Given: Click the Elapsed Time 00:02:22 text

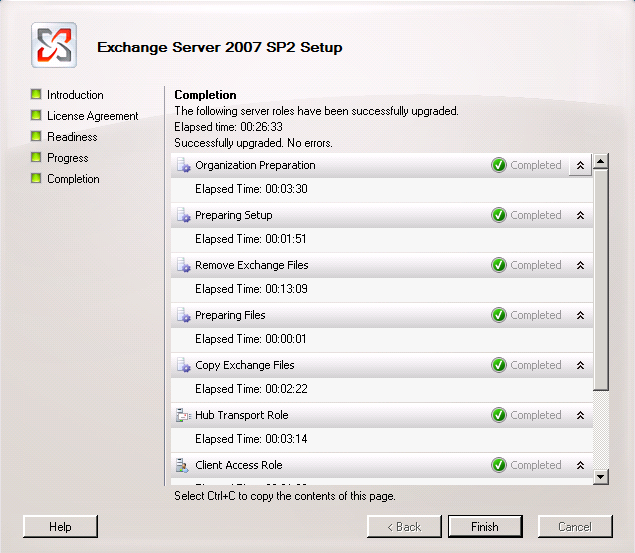Looking at the screenshot, I should pos(251,389).
